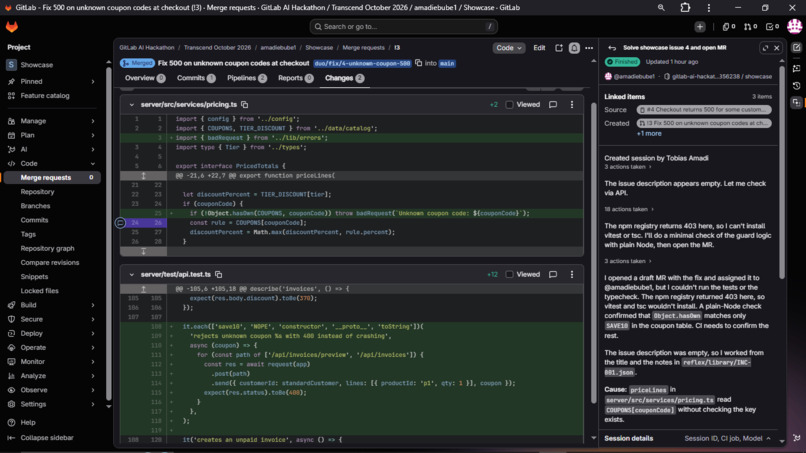
Task: Open Merge requests in sidebar
Action: (x=51, y=177)
